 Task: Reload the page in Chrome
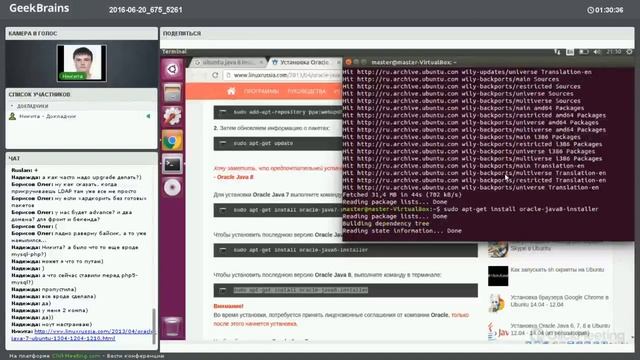[215, 75]
